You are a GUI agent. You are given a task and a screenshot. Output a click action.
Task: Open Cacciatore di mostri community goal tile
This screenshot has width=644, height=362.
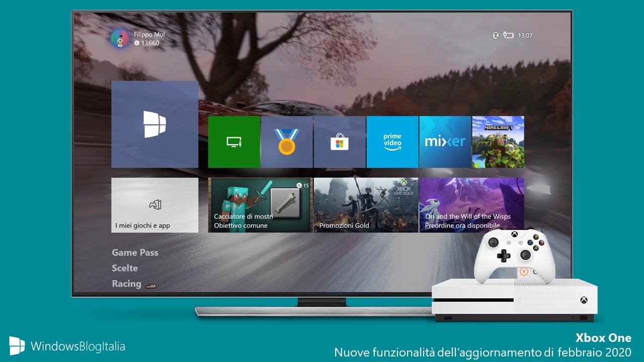pyautogui.click(x=261, y=205)
